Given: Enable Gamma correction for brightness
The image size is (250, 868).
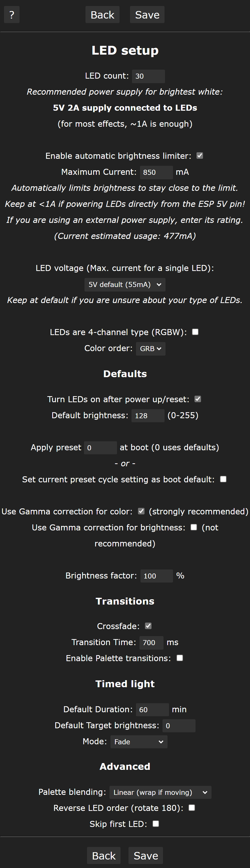Looking at the screenshot, I should pyautogui.click(x=193, y=527).
